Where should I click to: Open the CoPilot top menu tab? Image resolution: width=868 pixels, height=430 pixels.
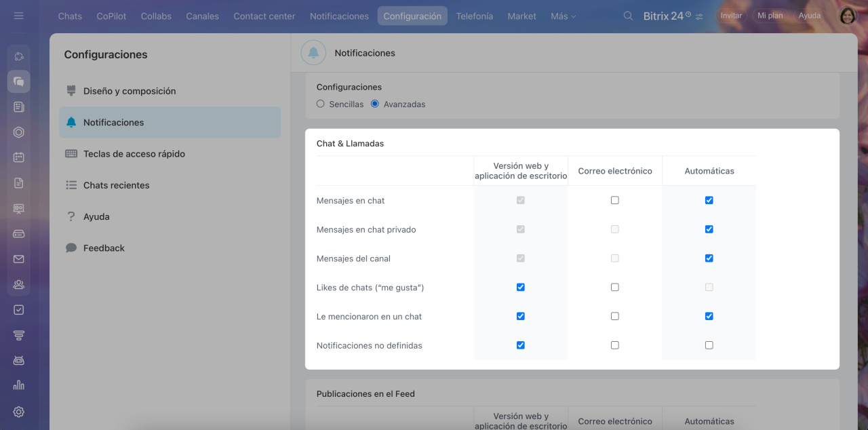click(x=111, y=16)
